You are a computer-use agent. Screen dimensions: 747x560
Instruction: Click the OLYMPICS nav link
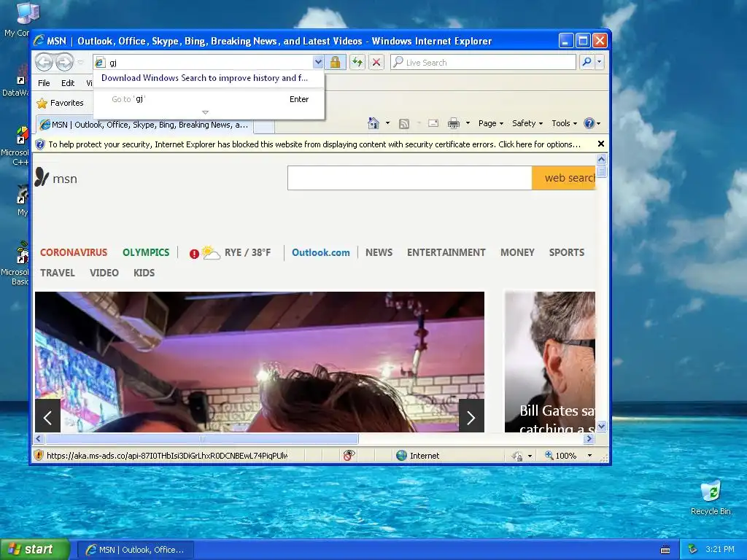point(146,252)
